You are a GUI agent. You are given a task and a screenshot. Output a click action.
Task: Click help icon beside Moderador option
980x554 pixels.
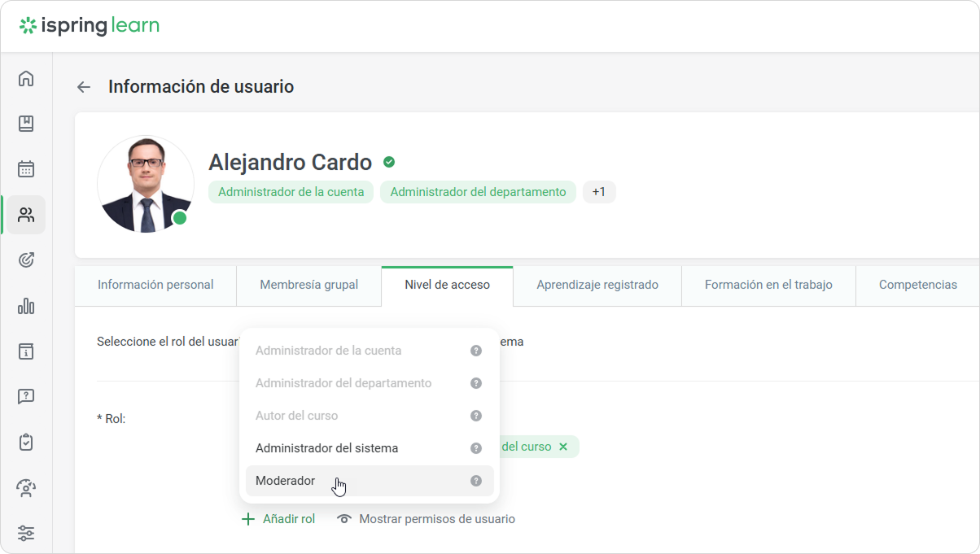[x=476, y=481]
